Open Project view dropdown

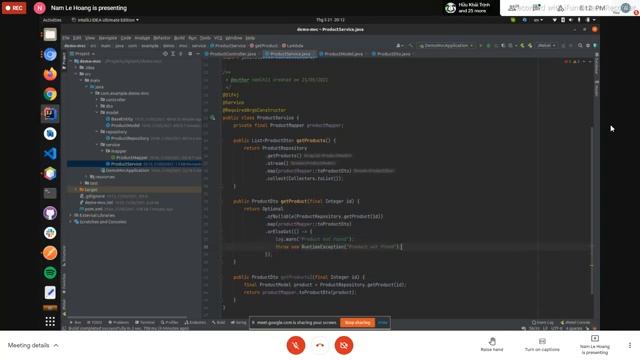[83, 54]
